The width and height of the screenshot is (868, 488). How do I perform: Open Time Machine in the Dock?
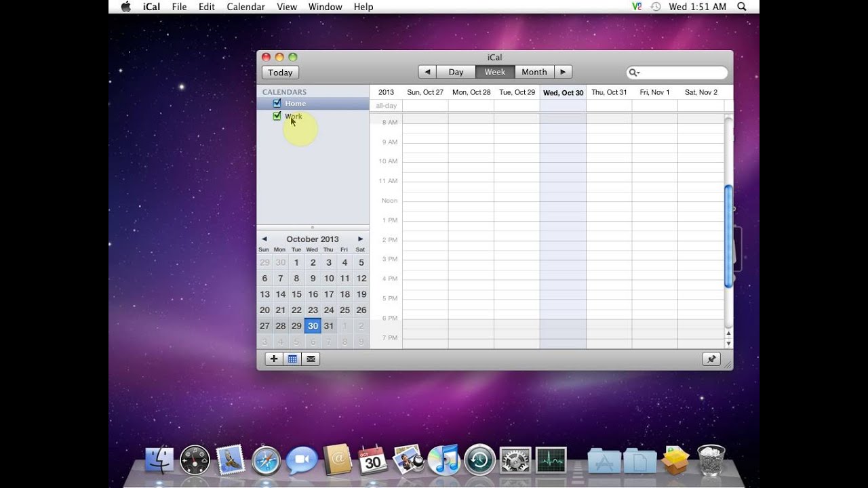479,460
